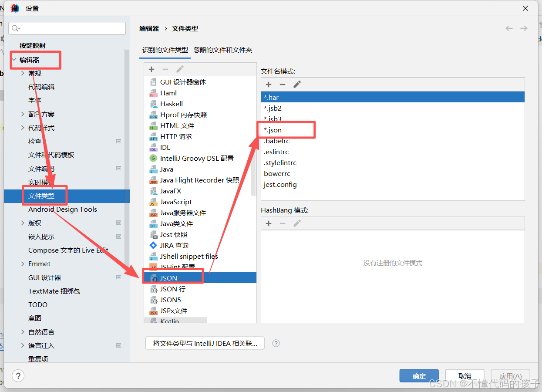Click 编辑器 in the breadcrumb
542x392 pixels.
click(149, 28)
